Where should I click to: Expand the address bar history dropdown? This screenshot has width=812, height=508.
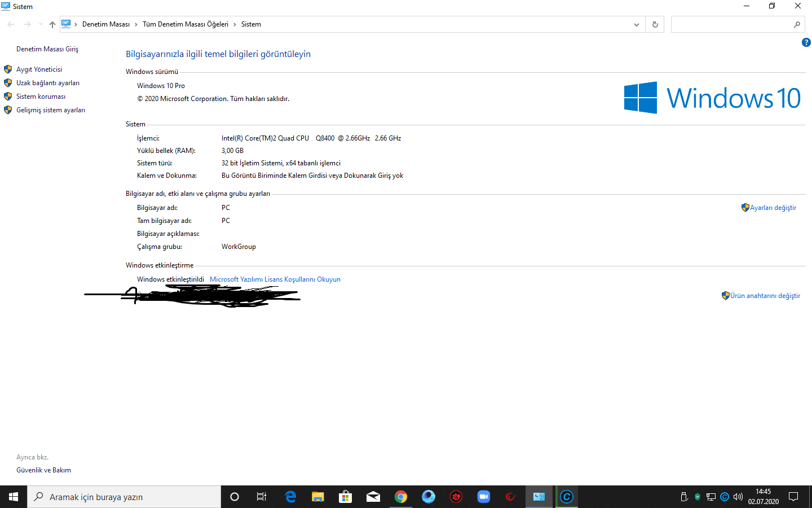(x=637, y=24)
